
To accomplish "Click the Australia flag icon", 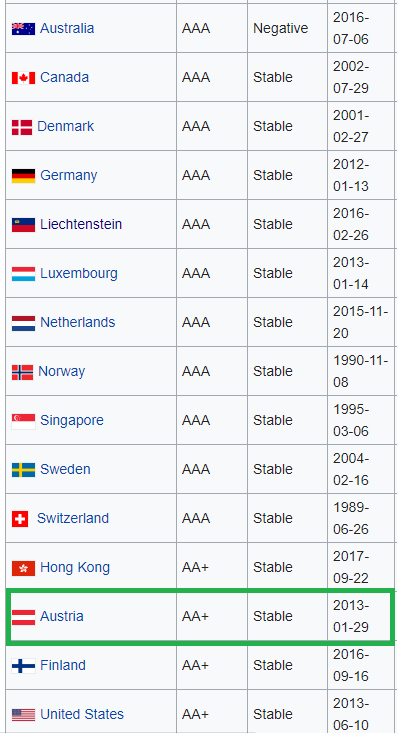I will point(23,29).
